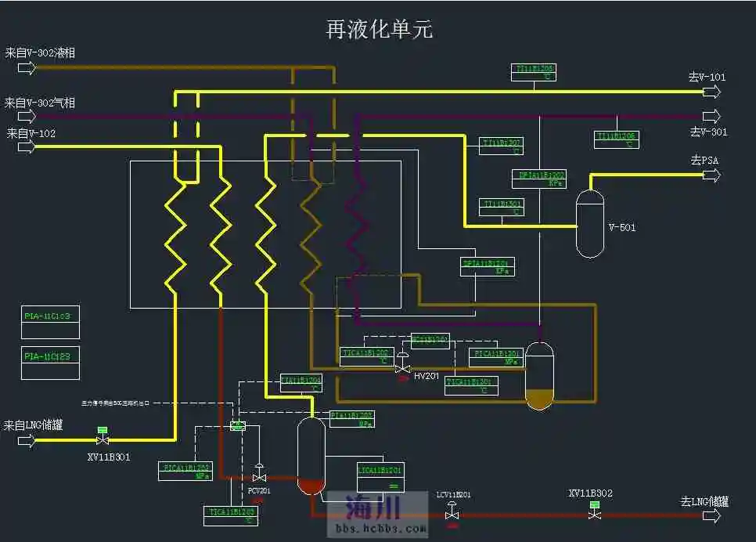
Task: Click the V-501 vessel label
Action: 622,228
